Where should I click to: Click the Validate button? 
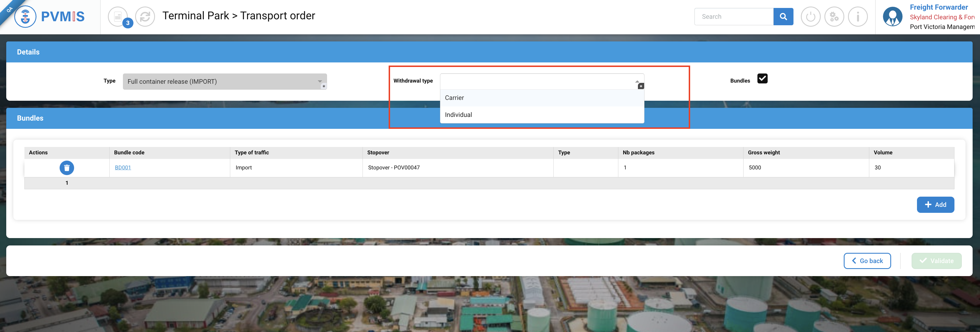[x=936, y=260]
